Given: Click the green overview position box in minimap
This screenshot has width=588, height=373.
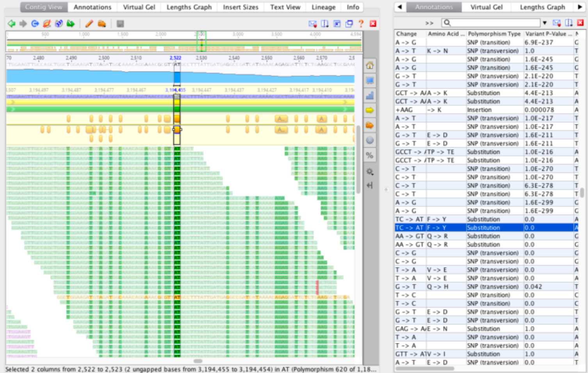Looking at the screenshot, I should pos(201,41).
